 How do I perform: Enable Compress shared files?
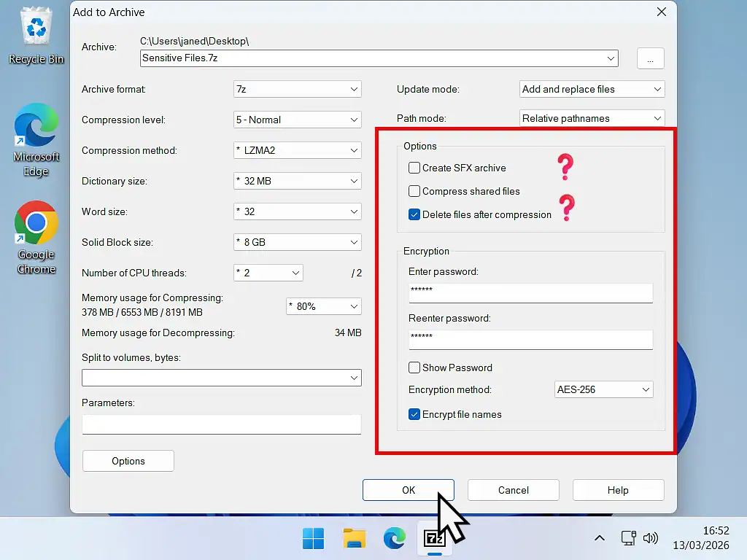point(414,191)
